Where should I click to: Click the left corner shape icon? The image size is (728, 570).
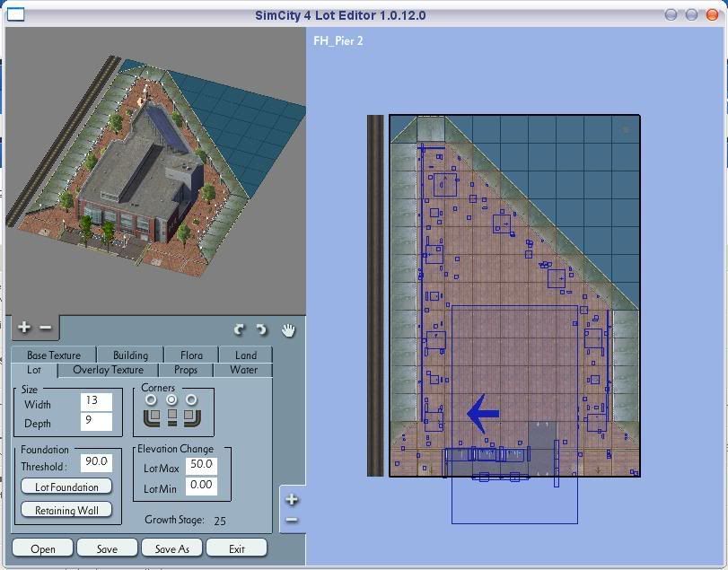(152, 417)
